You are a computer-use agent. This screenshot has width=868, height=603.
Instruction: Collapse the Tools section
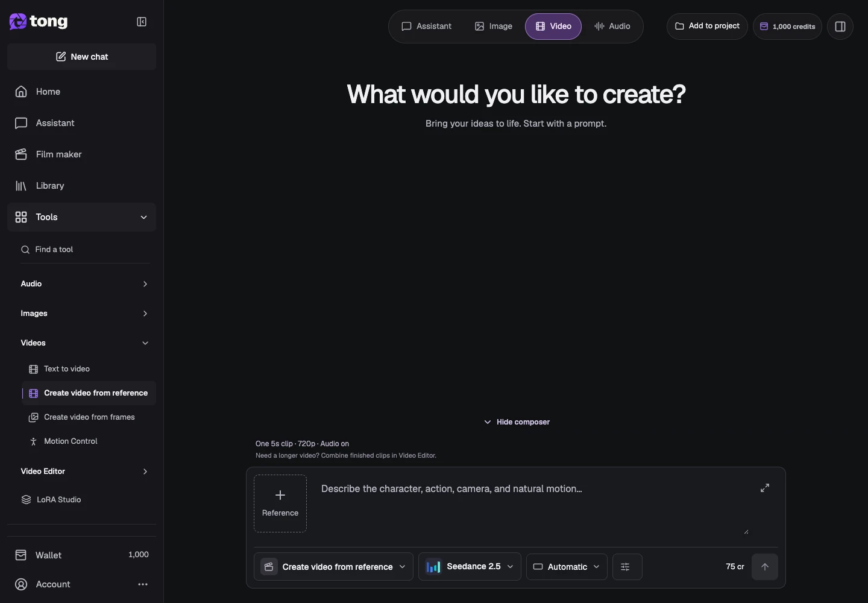(x=81, y=217)
